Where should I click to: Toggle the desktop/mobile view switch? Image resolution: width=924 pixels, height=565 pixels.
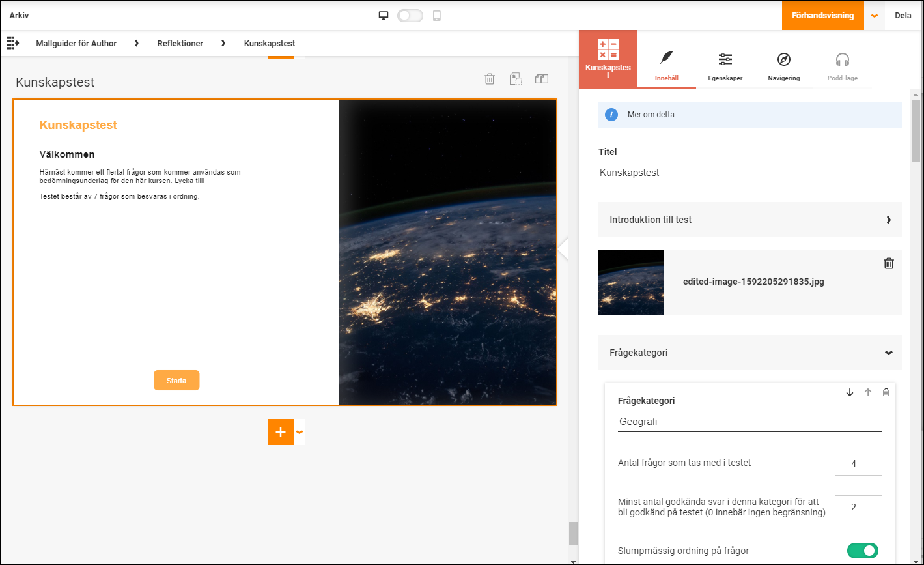[410, 16]
